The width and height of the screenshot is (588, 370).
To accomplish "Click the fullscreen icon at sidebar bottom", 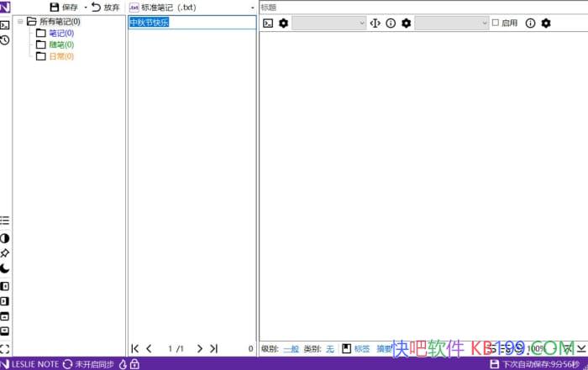I will click(x=5, y=348).
